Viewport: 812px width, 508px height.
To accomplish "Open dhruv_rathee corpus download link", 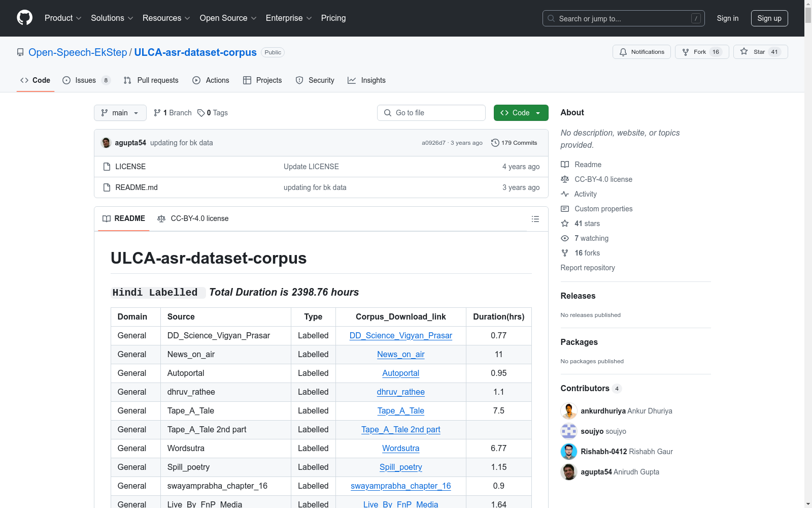I will (401, 392).
